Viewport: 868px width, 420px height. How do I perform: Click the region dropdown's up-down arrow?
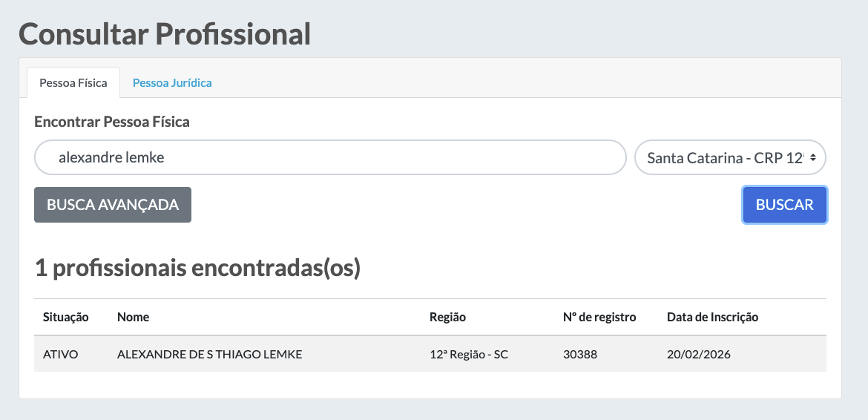point(813,157)
